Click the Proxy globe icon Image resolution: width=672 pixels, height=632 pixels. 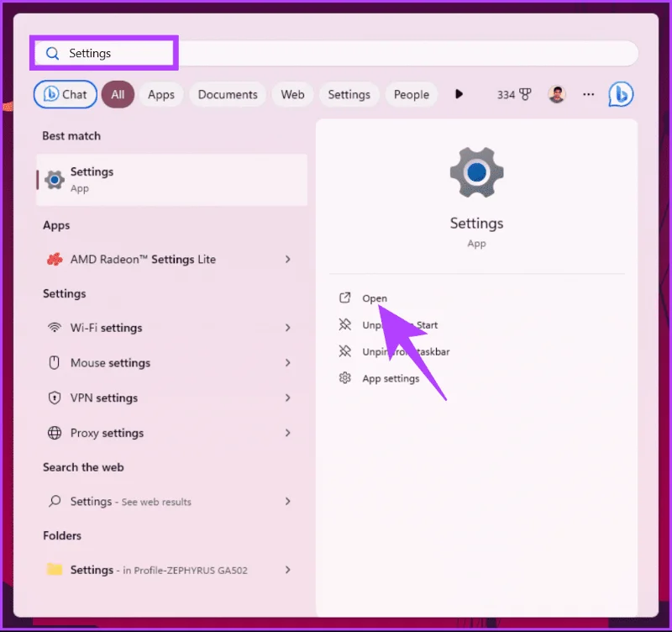coord(54,433)
